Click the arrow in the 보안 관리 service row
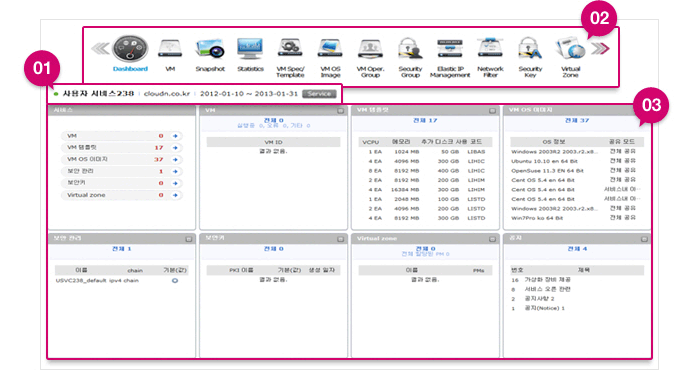The image size is (698, 370). [175, 171]
